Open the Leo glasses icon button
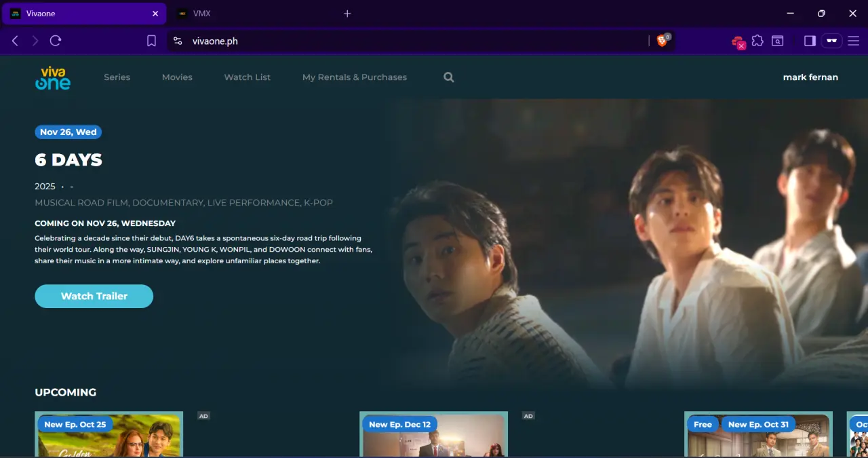The height and width of the screenshot is (458, 868). click(832, 41)
